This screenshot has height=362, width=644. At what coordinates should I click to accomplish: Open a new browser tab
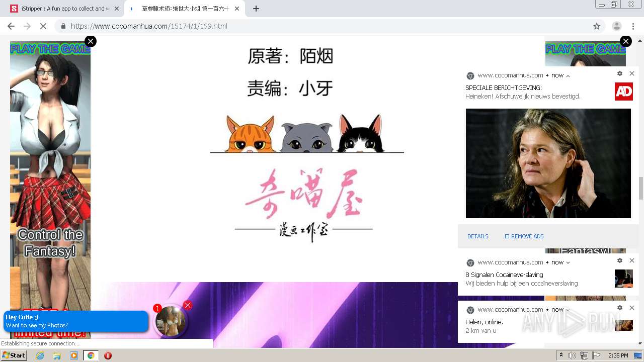(x=256, y=9)
